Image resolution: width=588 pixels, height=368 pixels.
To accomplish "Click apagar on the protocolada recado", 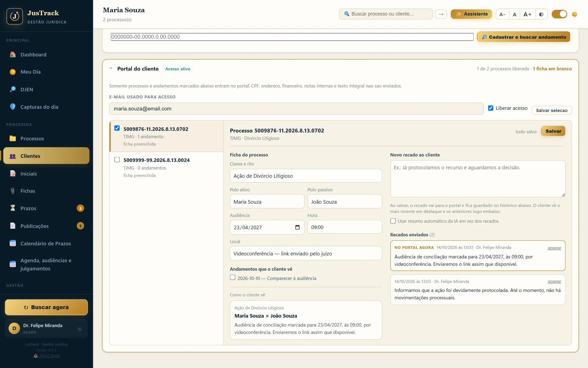I will 554,281.
